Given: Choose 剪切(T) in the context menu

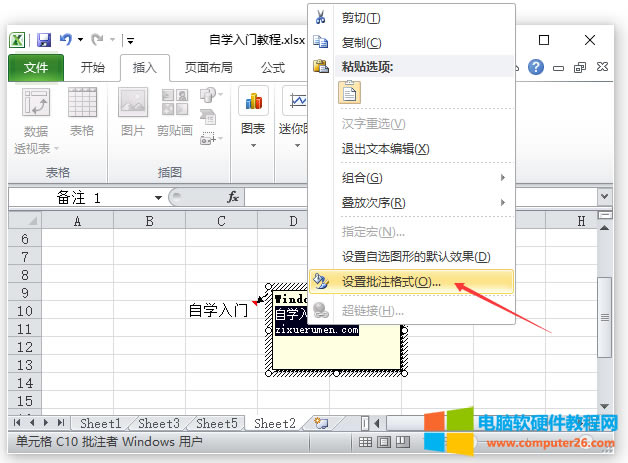Looking at the screenshot, I should (411, 18).
